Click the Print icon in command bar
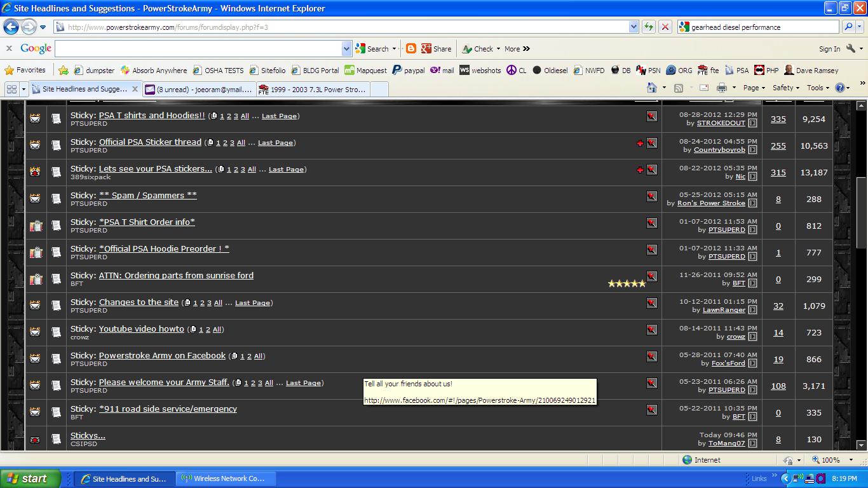 (x=722, y=88)
